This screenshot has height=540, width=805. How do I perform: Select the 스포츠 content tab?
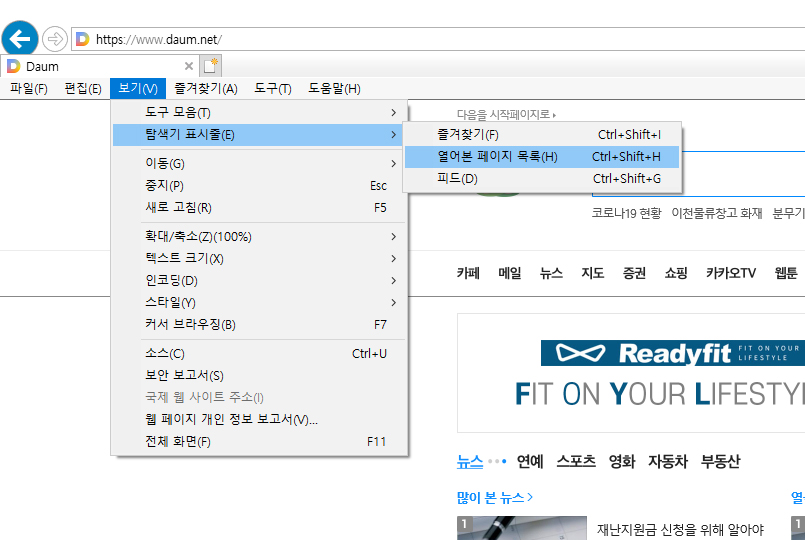[576, 461]
